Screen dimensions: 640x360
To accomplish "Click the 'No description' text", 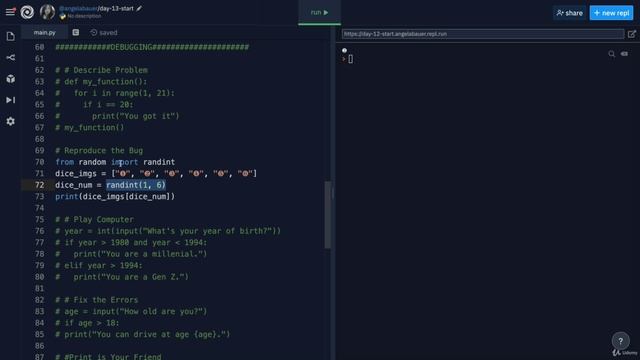I will [x=84, y=16].
